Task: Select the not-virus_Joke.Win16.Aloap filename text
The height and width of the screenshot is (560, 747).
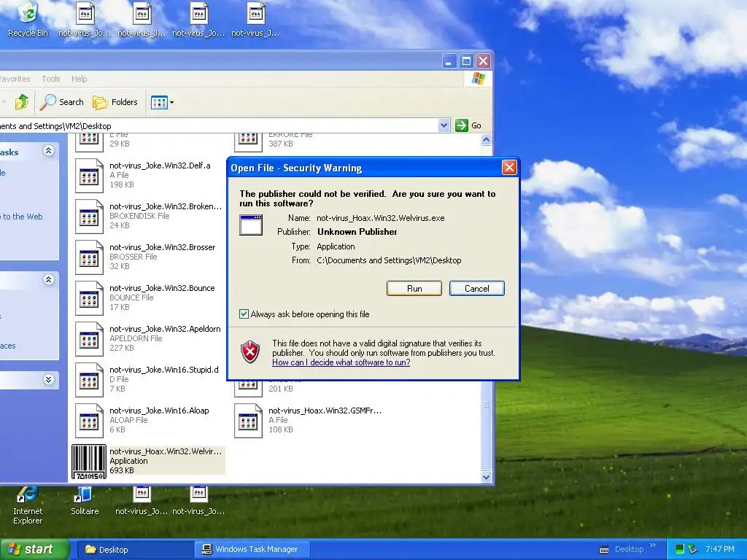Action: coord(159,411)
